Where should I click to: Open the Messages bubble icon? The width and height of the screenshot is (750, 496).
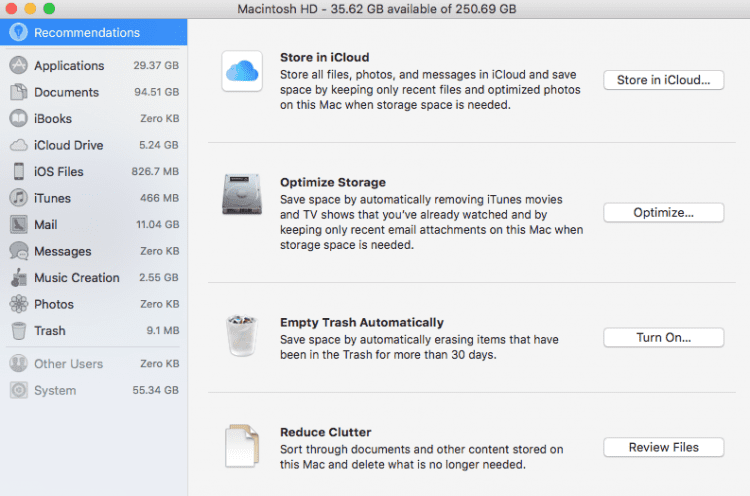[19, 251]
